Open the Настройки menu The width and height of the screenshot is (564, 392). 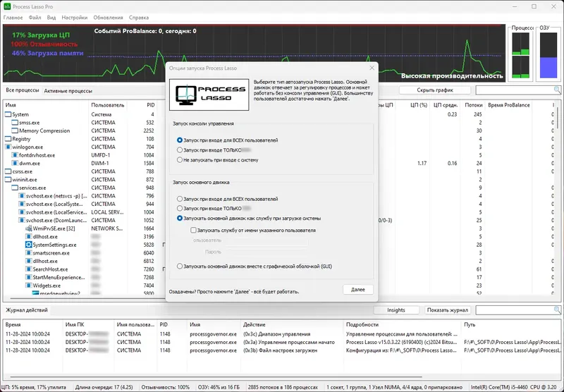click(75, 17)
